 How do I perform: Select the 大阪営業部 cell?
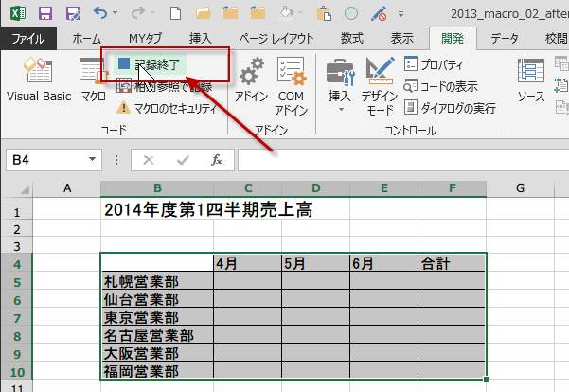pyautogui.click(x=157, y=352)
